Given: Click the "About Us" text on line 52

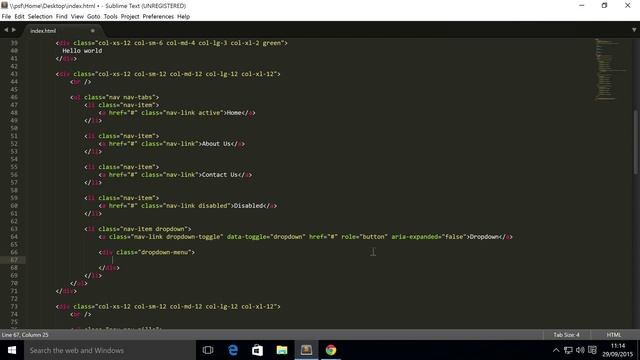Looking at the screenshot, I should (216, 144).
